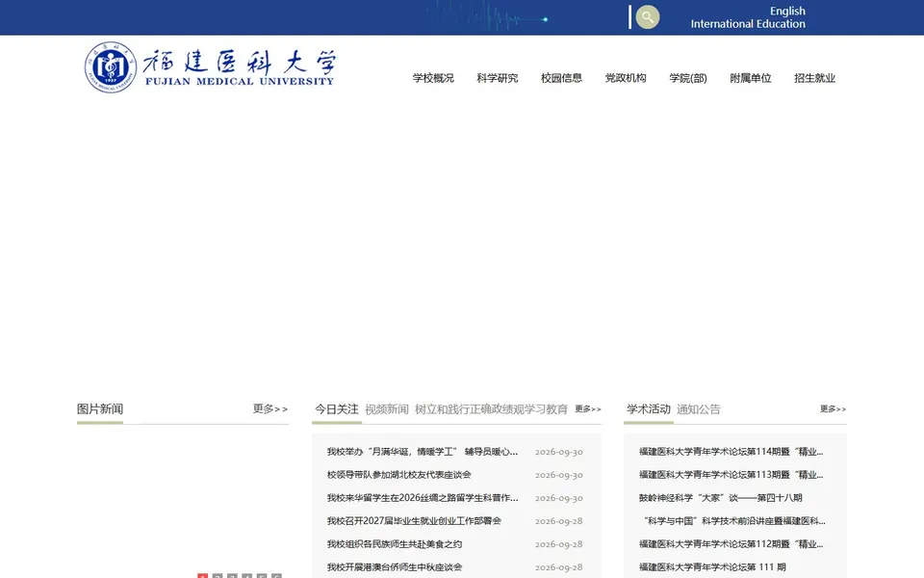The width and height of the screenshot is (924, 578).
Task: Open 青年学术论坛第112期 announcement
Action: tap(731, 543)
